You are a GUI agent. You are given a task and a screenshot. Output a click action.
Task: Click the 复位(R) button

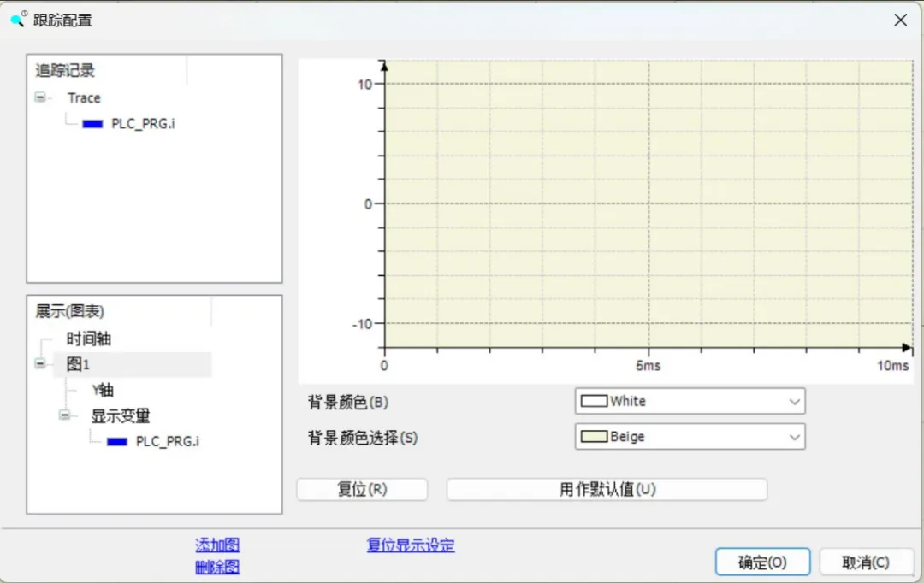click(361, 489)
